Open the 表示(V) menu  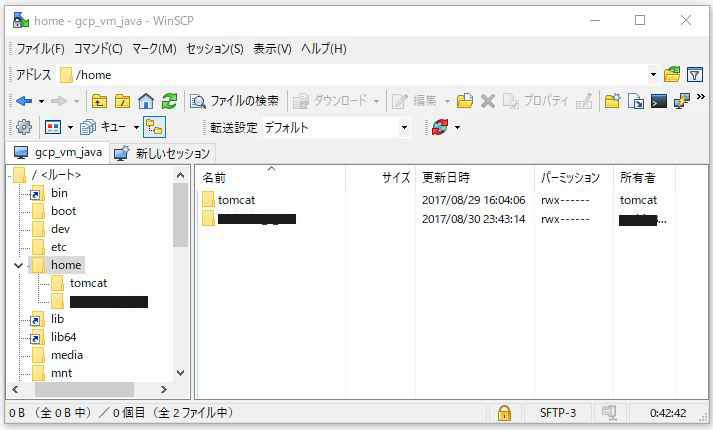(272, 48)
